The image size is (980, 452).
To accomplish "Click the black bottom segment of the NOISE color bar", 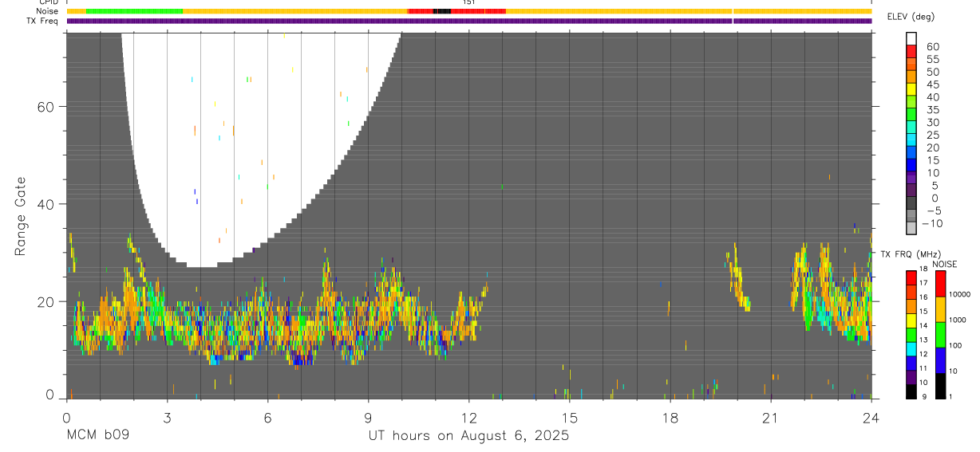I will click(940, 386).
